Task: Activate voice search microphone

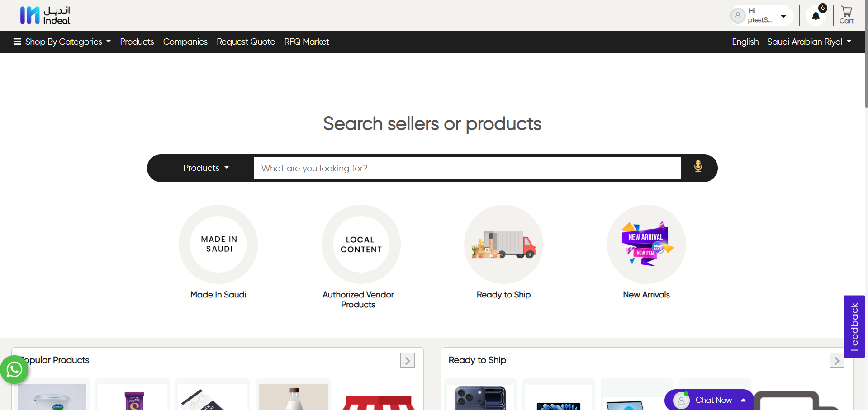Action: [698, 167]
